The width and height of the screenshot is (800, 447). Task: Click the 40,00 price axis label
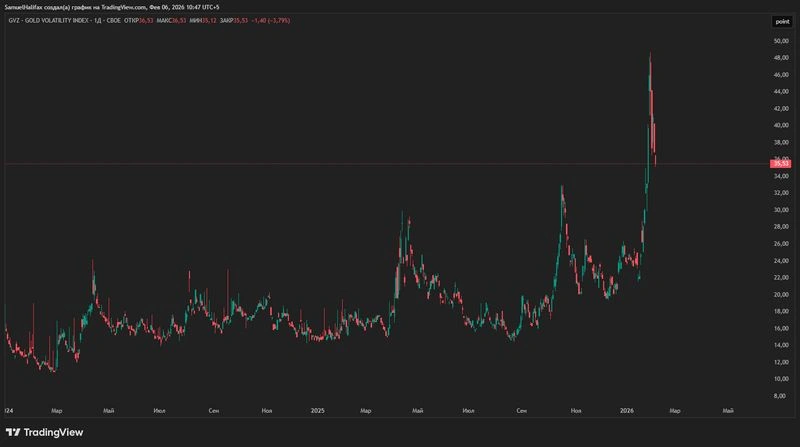click(781, 125)
